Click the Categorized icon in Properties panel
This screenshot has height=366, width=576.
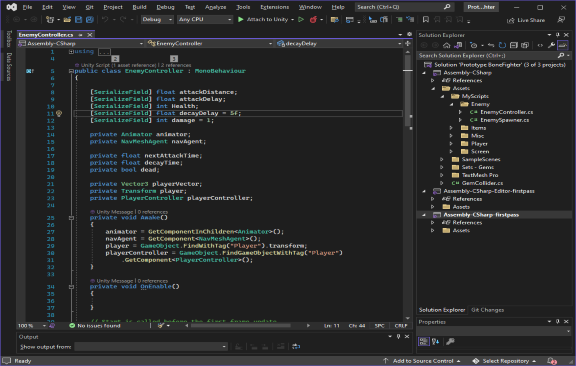click(424, 341)
